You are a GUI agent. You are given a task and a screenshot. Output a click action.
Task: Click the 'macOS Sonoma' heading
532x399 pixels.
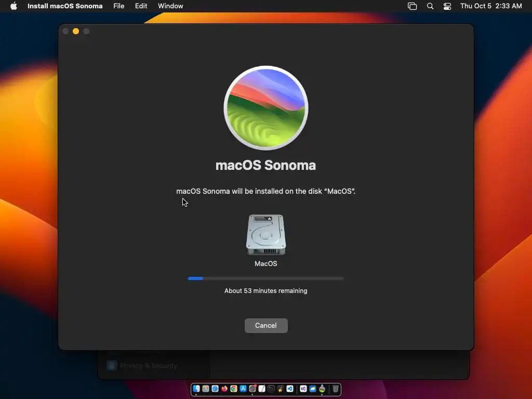[x=265, y=165]
